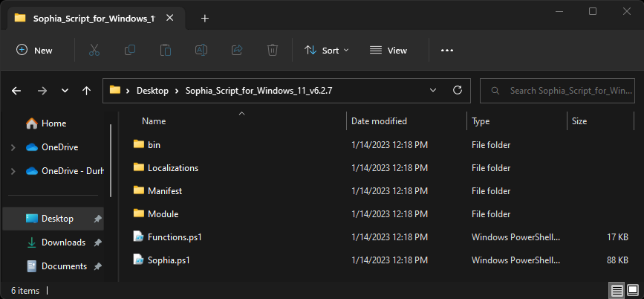Click chevron after Desktop in path

tap(177, 91)
